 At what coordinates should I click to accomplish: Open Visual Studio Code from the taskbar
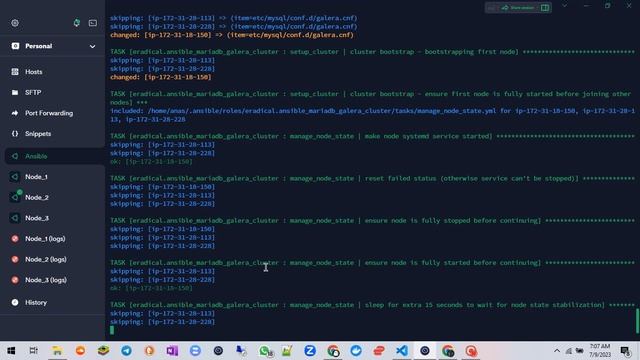(x=402, y=351)
